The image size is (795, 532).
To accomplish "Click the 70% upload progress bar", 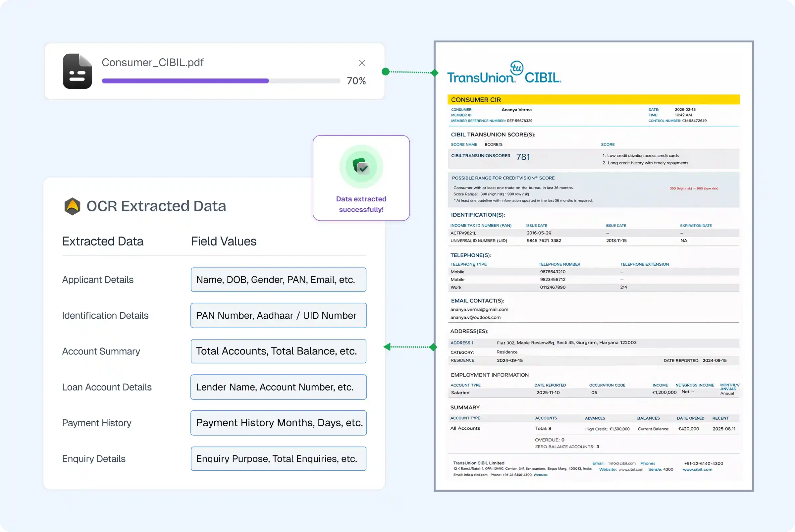I will (x=221, y=81).
